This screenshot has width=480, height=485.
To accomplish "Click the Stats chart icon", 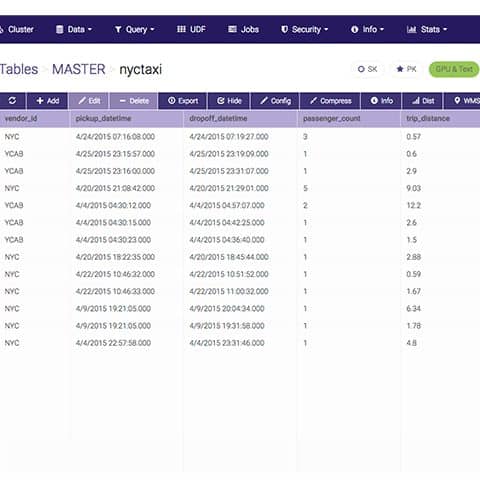I will point(411,29).
